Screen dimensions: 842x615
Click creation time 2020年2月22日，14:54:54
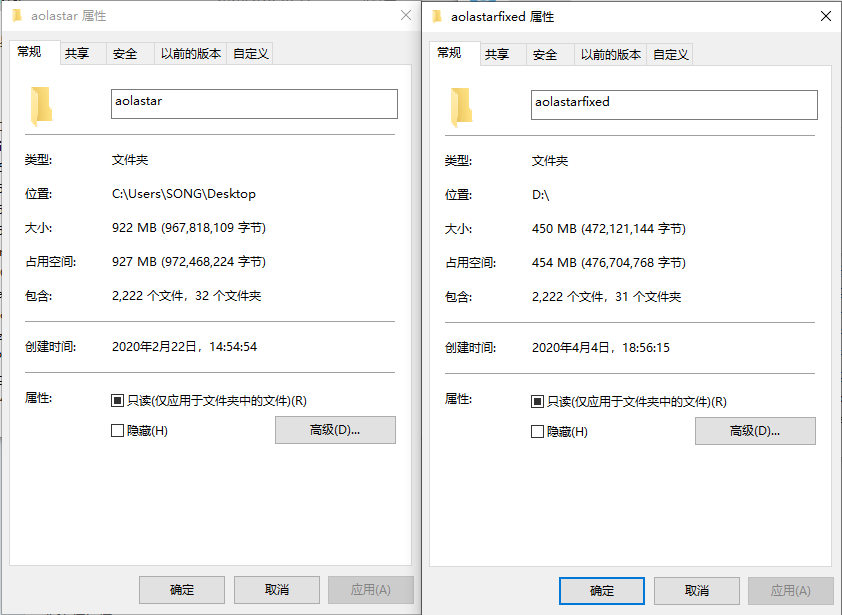pos(184,347)
